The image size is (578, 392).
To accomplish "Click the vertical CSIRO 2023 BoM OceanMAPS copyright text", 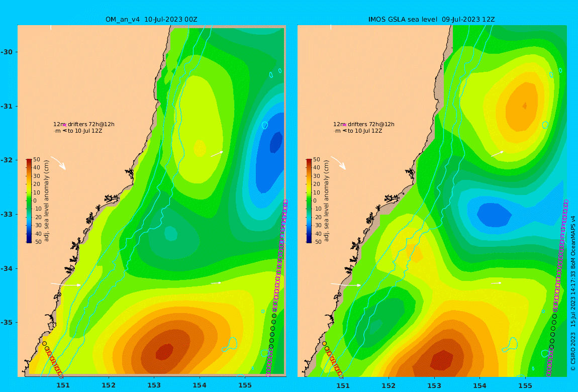I will (573, 293).
